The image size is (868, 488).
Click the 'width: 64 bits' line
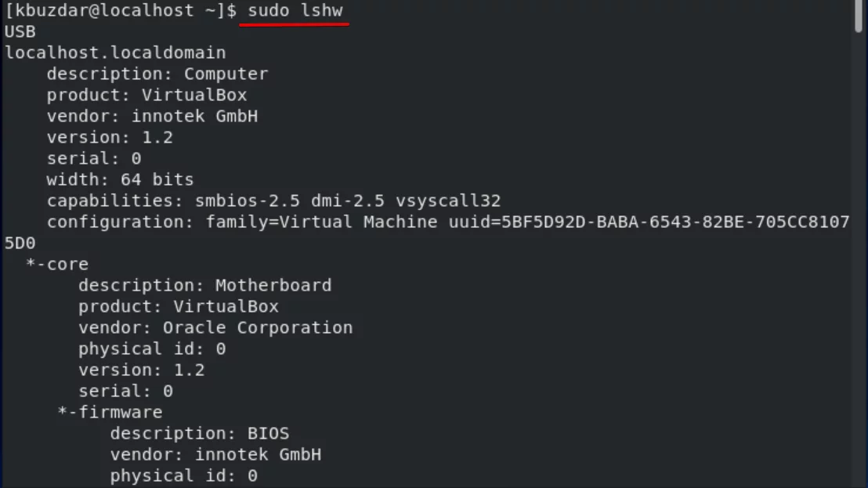coord(120,180)
